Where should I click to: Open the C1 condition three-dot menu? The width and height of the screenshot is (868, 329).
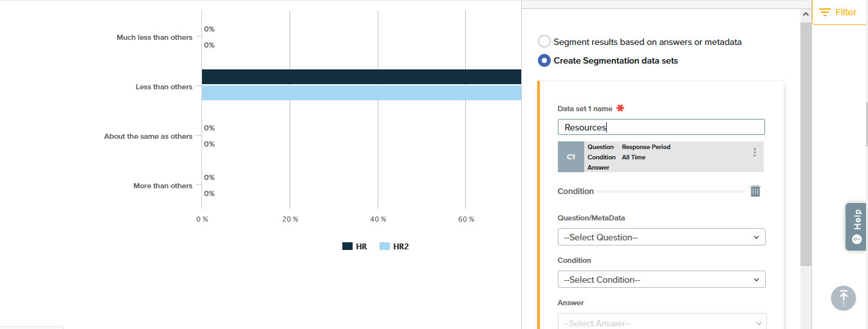[754, 152]
